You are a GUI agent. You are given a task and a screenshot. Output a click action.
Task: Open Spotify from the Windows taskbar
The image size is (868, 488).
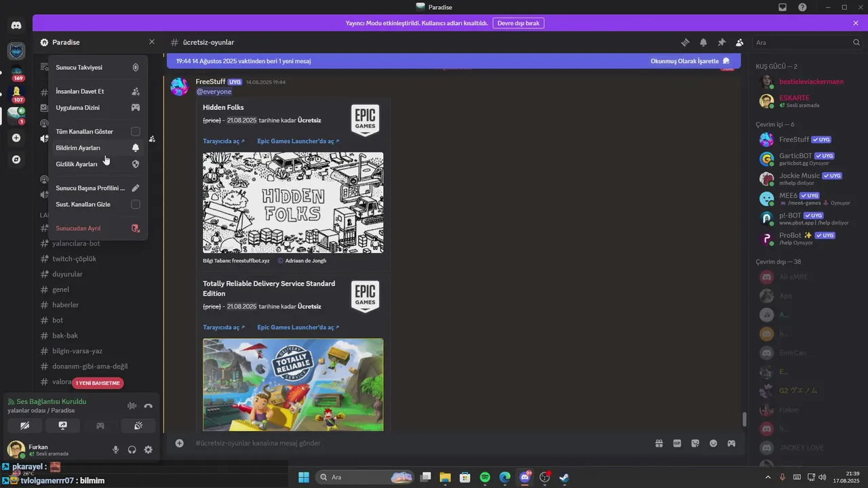click(485, 477)
